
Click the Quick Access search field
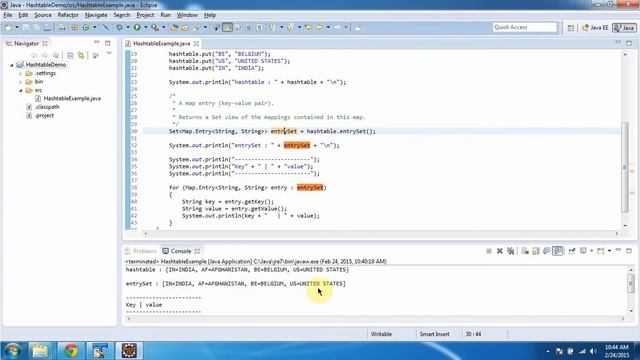pos(524,27)
